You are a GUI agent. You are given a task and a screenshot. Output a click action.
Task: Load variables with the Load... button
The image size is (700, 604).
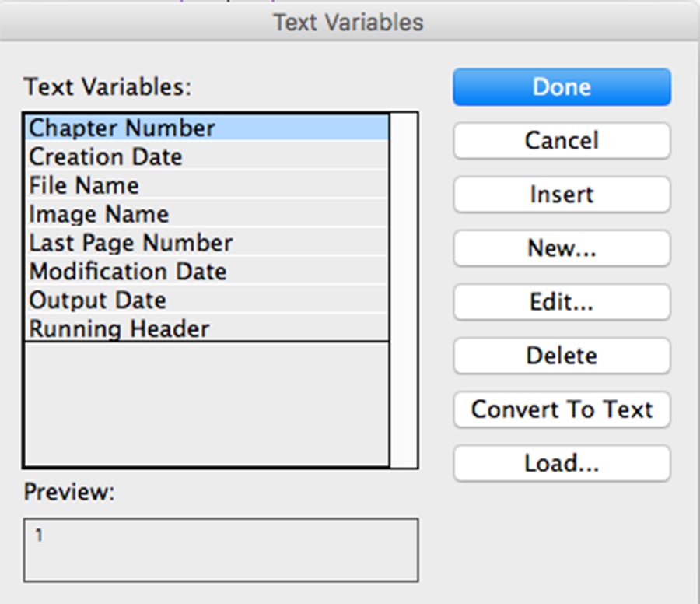click(x=561, y=463)
